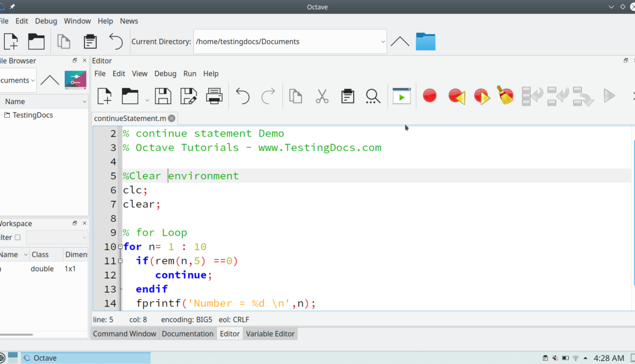This screenshot has height=364, width=635.
Task: Jump to next breakpoint icon
Action: pos(482,96)
